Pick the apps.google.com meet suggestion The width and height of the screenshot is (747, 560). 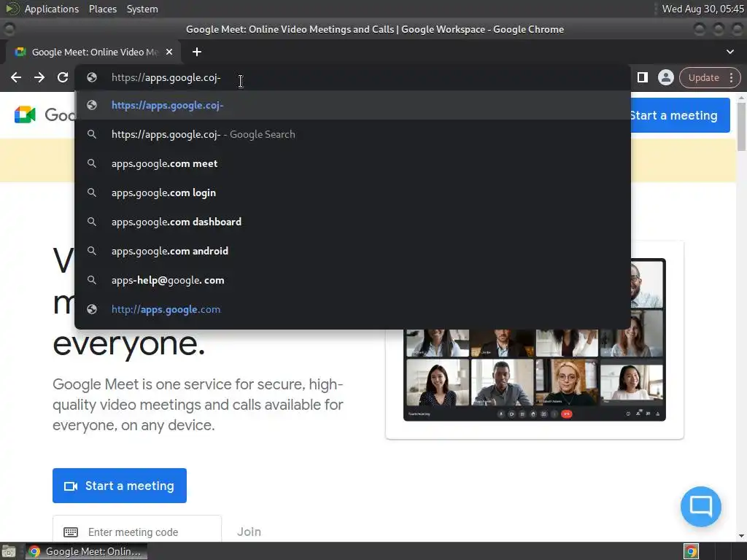click(x=352, y=163)
